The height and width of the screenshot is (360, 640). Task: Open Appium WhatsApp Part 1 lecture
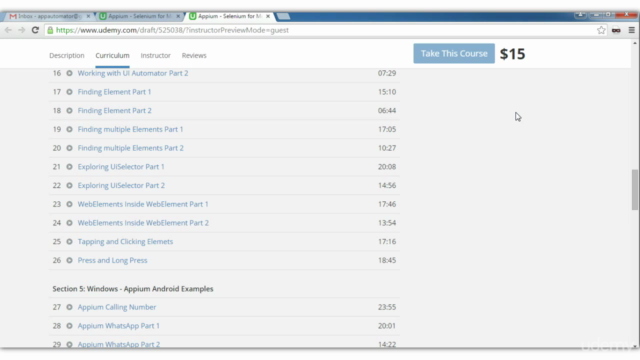click(119, 326)
